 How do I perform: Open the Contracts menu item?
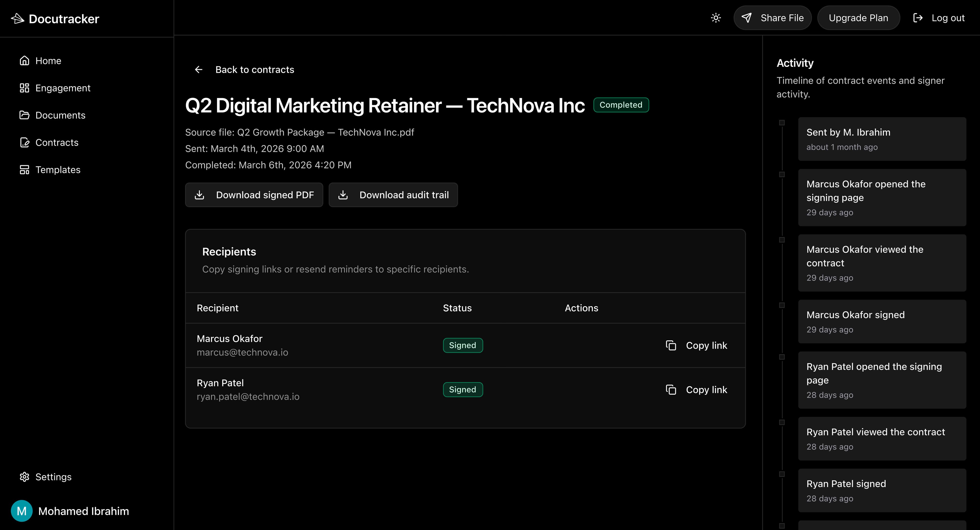point(57,143)
